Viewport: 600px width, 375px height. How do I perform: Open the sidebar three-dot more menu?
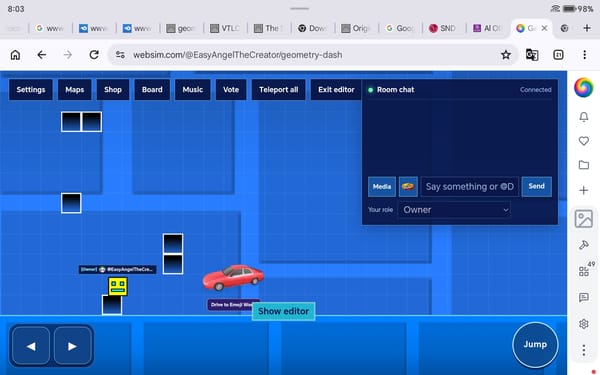[584, 350]
